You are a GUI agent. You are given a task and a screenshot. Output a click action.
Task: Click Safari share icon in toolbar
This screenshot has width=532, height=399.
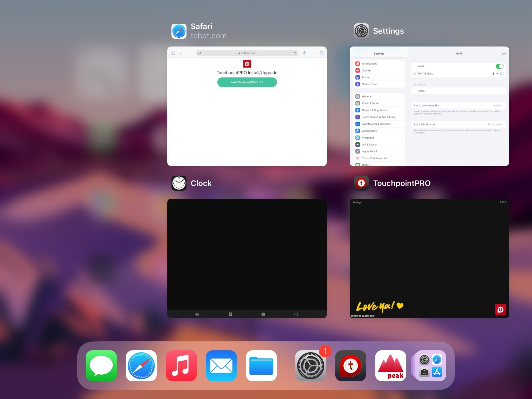pyautogui.click(x=304, y=53)
